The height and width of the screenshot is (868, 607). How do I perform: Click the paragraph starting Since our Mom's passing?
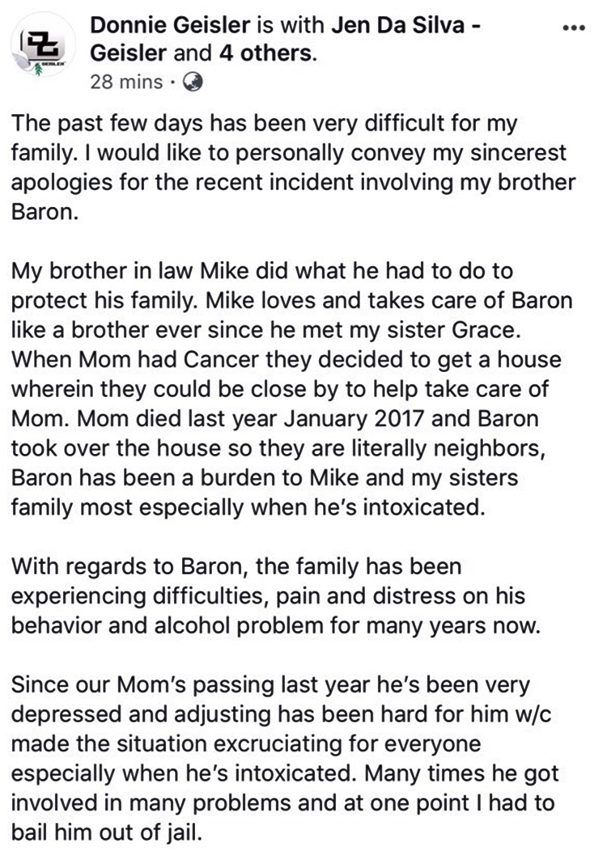(285, 759)
